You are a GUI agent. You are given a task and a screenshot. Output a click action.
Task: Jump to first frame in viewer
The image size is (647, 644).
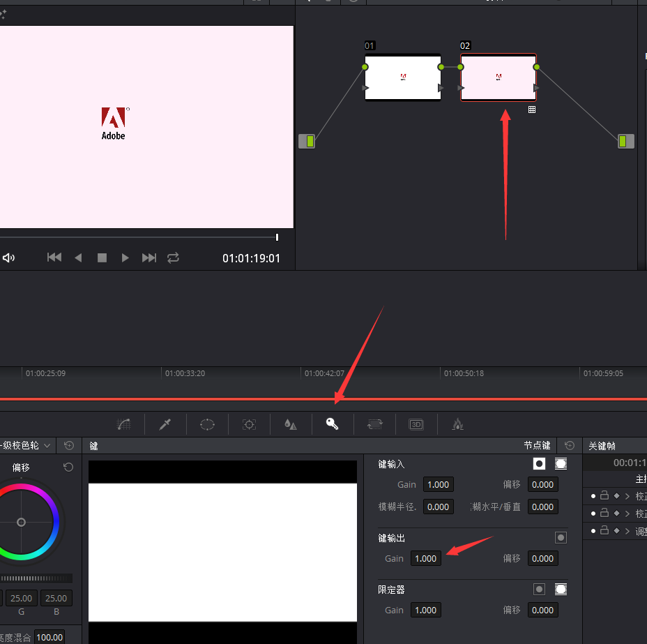pyautogui.click(x=54, y=257)
